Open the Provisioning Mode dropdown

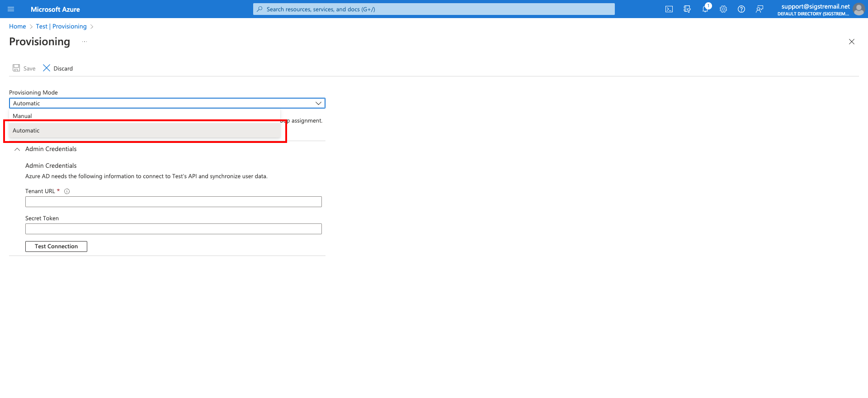(x=167, y=103)
